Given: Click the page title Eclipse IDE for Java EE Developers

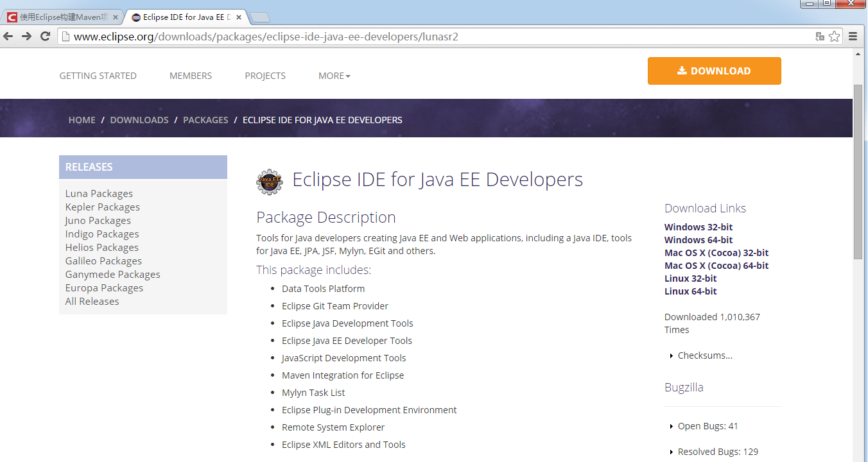Looking at the screenshot, I should [x=438, y=180].
